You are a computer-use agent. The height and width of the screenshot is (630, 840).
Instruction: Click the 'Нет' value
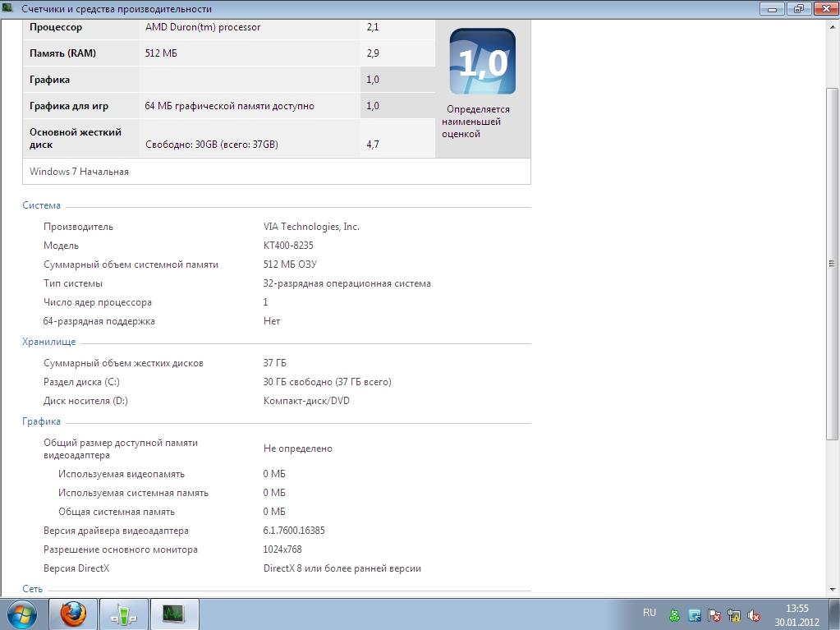[x=272, y=321]
